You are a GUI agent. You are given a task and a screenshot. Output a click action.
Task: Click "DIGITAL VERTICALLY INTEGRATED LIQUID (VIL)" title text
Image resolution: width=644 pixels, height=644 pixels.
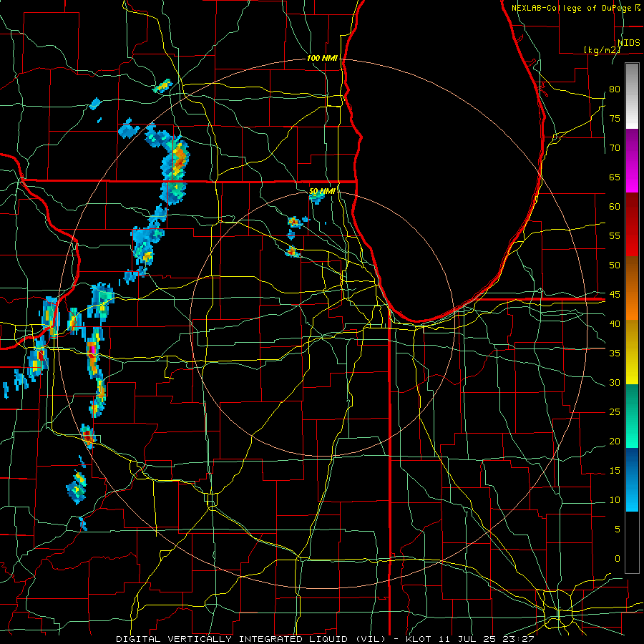click(251, 639)
